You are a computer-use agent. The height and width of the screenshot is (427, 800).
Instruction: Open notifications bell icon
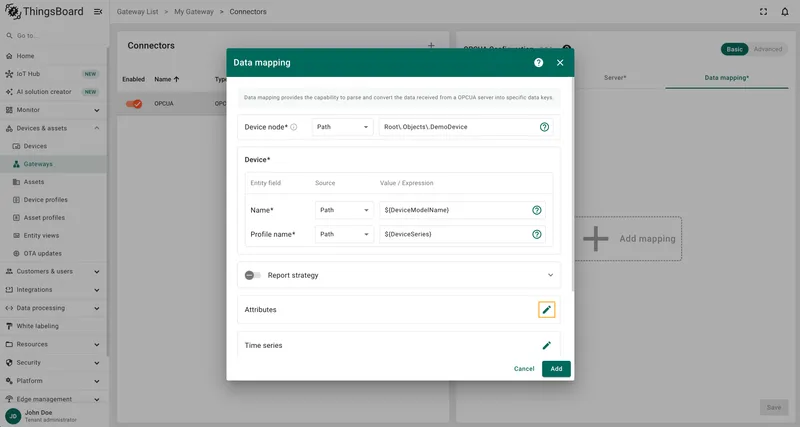tap(785, 12)
